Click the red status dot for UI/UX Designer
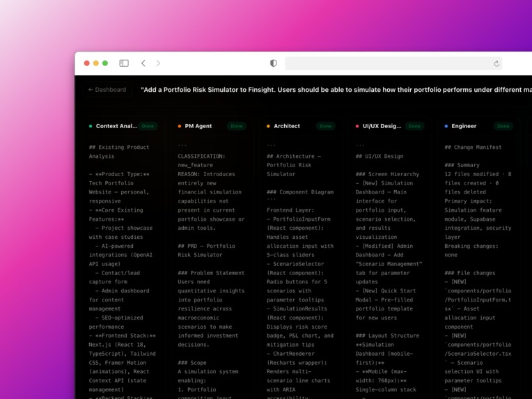This screenshot has height=399, width=532. click(357, 126)
